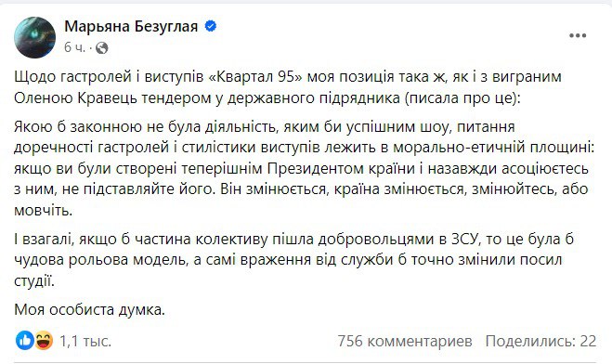Click the line Моя особиста думка.

pyautogui.click(x=90, y=310)
